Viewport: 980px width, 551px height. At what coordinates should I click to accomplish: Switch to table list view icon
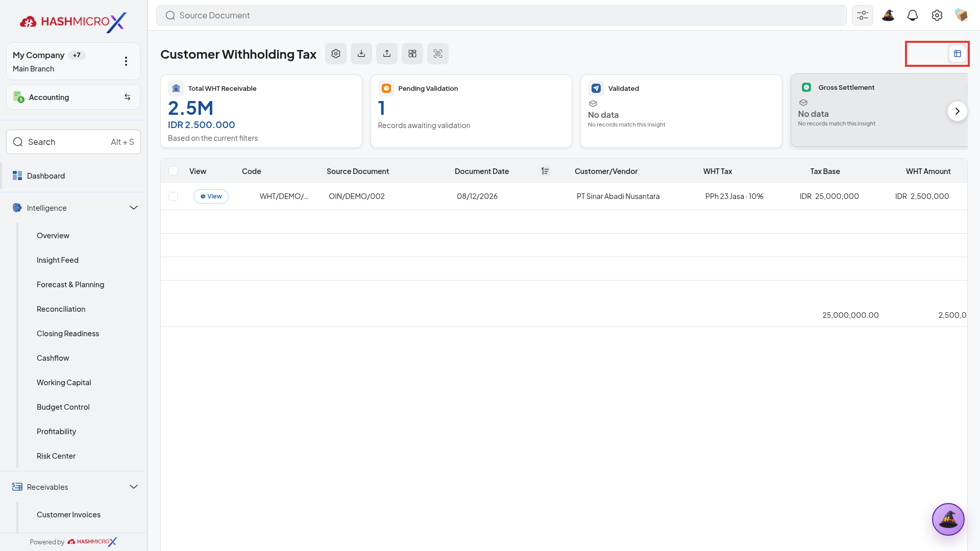coord(958,54)
